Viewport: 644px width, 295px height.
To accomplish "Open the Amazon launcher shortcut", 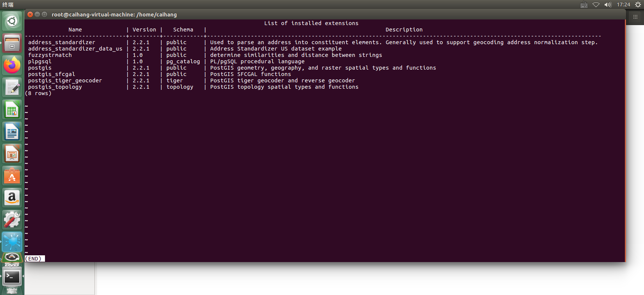I will click(x=12, y=197).
